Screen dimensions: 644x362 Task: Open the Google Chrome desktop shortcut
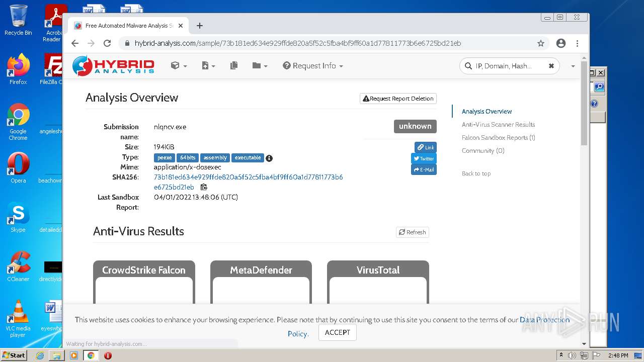pyautogui.click(x=18, y=121)
